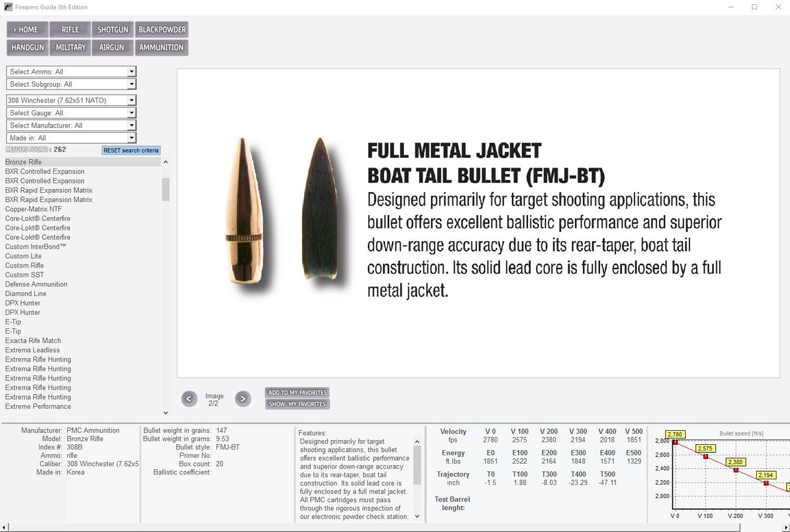Open the BLACKPOWDER section
This screenshot has height=532, width=790.
[x=162, y=29]
